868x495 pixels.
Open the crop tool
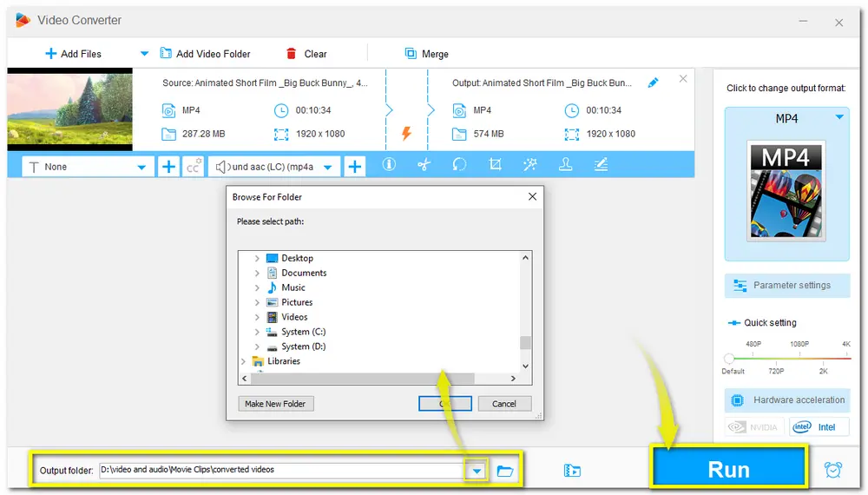[495, 164]
